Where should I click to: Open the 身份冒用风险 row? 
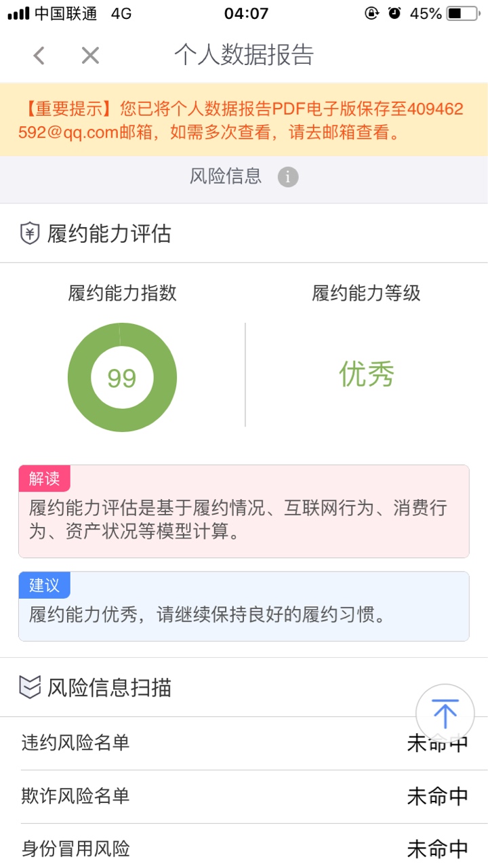coord(244,848)
